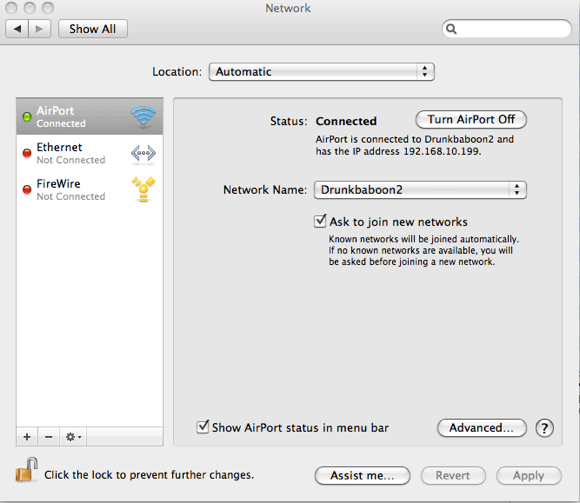Toggle Ask to join new networks

pos(320,221)
